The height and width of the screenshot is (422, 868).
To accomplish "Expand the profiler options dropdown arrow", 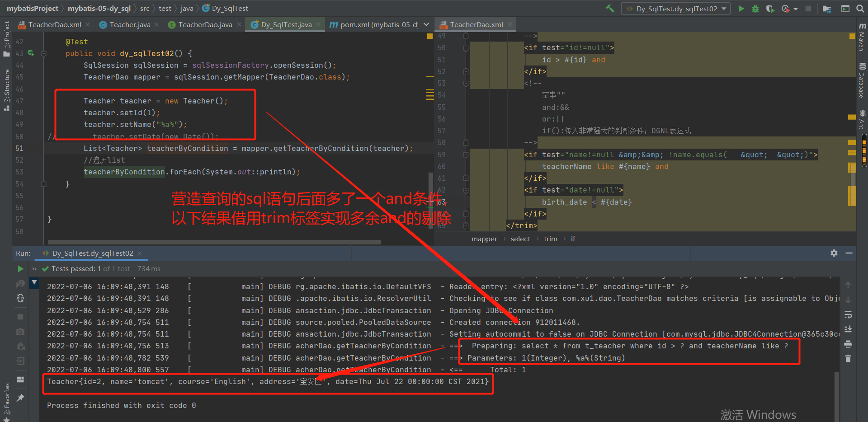I will click(x=796, y=9).
